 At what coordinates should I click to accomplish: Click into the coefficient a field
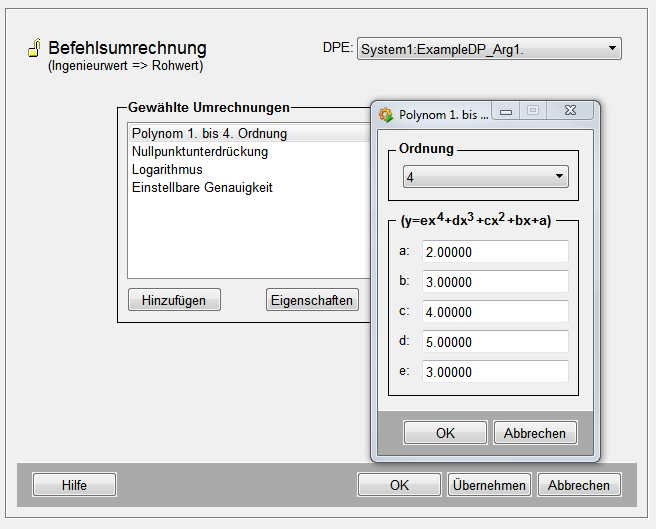tap(495, 252)
